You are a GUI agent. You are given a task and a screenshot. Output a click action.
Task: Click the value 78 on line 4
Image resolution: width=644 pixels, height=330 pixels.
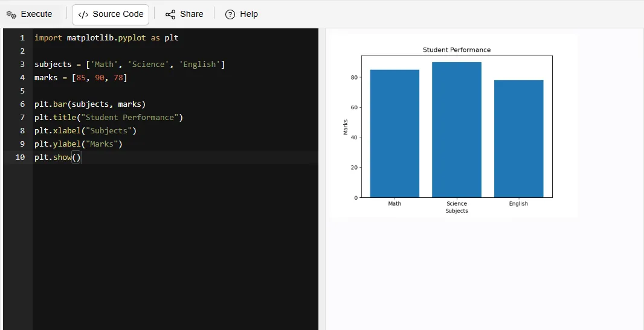(118, 77)
